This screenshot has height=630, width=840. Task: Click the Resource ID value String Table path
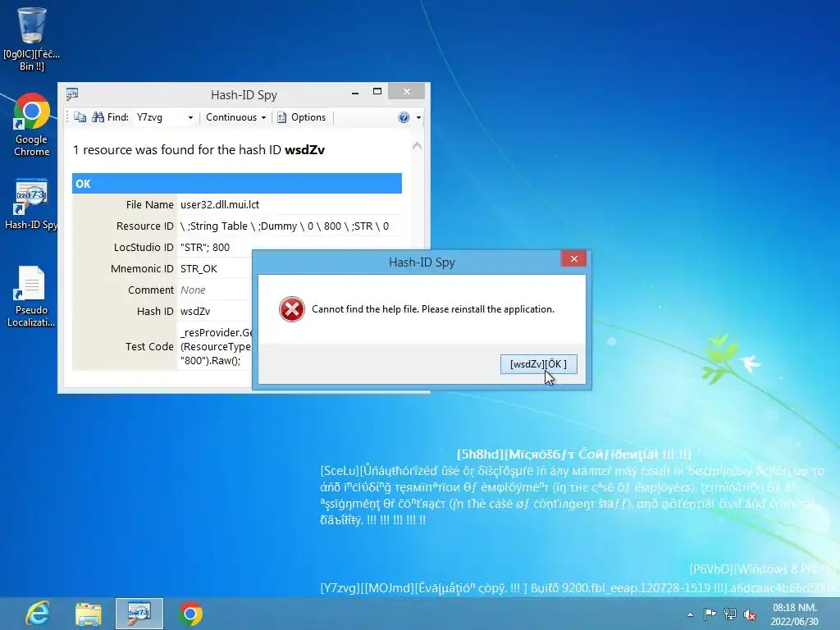click(x=285, y=226)
